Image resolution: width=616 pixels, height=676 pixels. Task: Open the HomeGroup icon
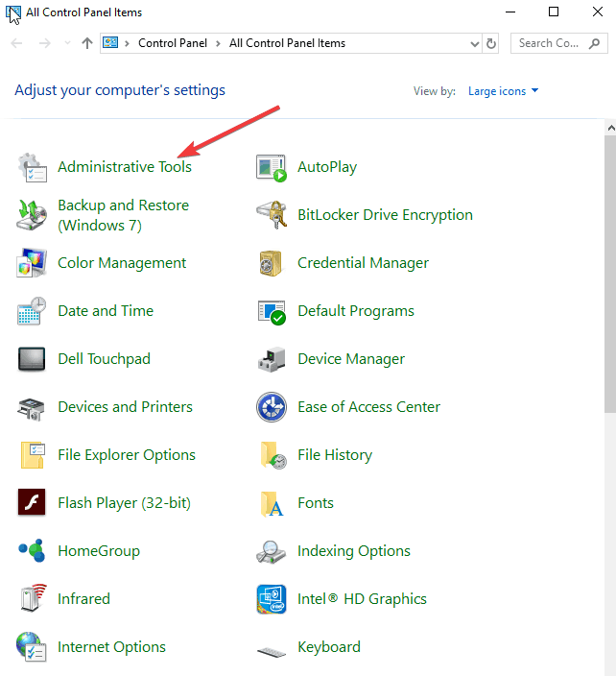tap(32, 551)
